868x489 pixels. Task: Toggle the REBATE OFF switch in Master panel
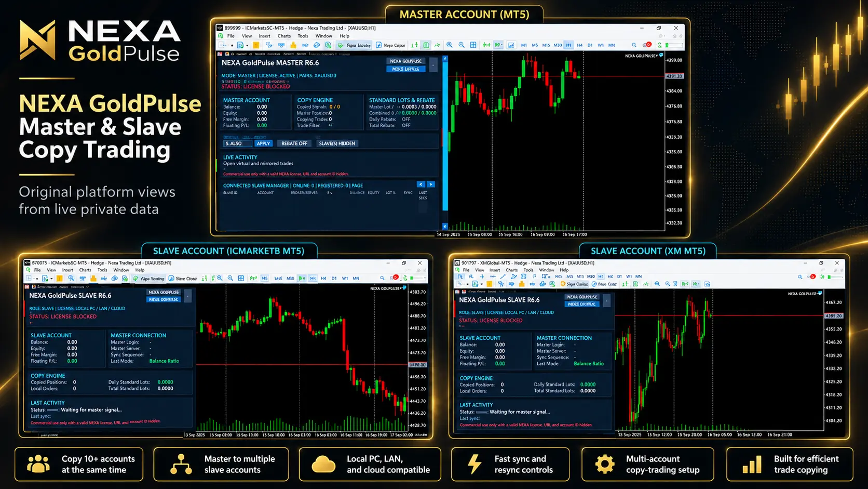pos(294,143)
